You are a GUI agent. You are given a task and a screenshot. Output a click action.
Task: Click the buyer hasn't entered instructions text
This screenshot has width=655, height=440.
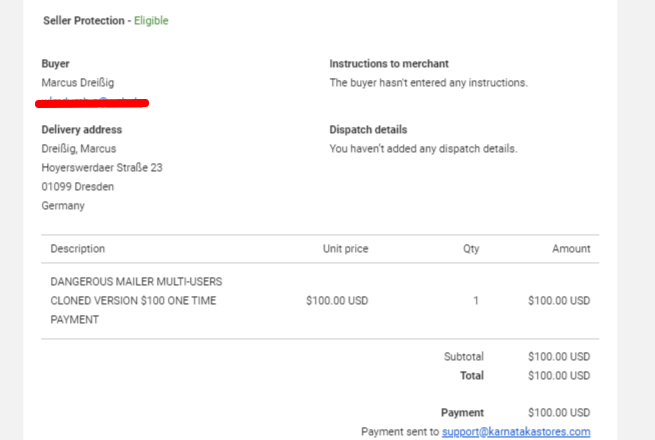coord(429,83)
